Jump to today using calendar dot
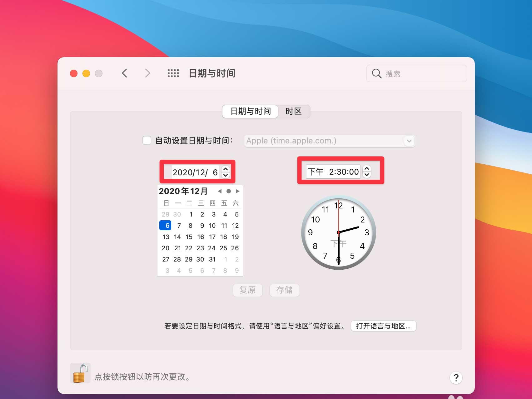 [229, 191]
